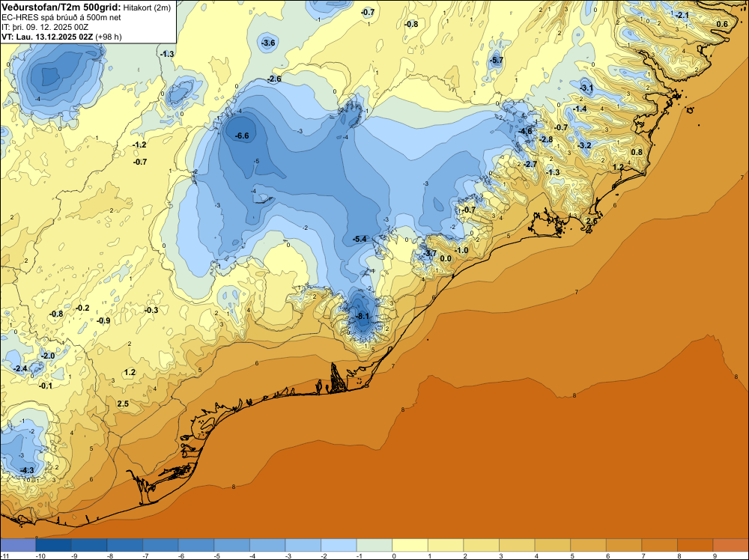Click the -3.7 temperature value

429,253
